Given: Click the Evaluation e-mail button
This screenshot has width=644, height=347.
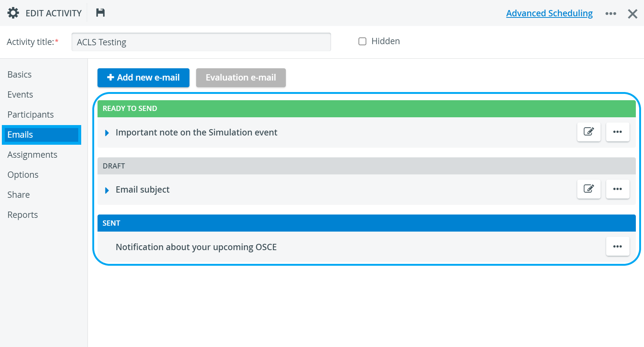Looking at the screenshot, I should click(x=241, y=78).
